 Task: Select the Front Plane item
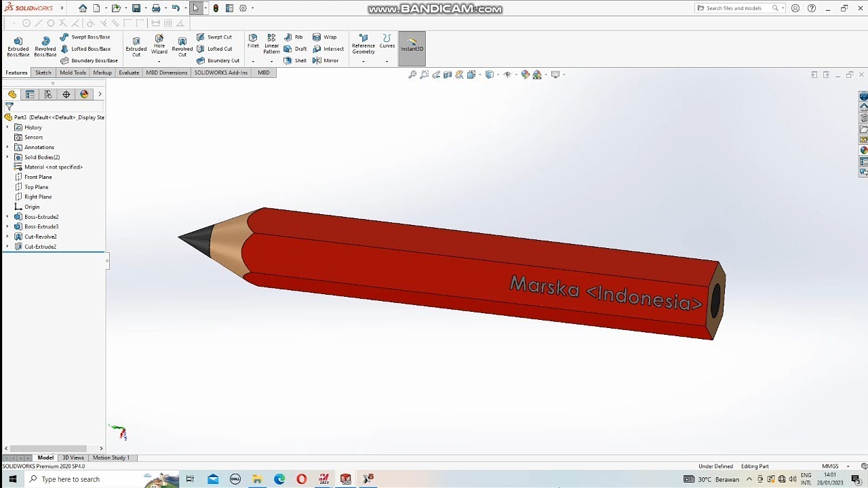coord(38,177)
